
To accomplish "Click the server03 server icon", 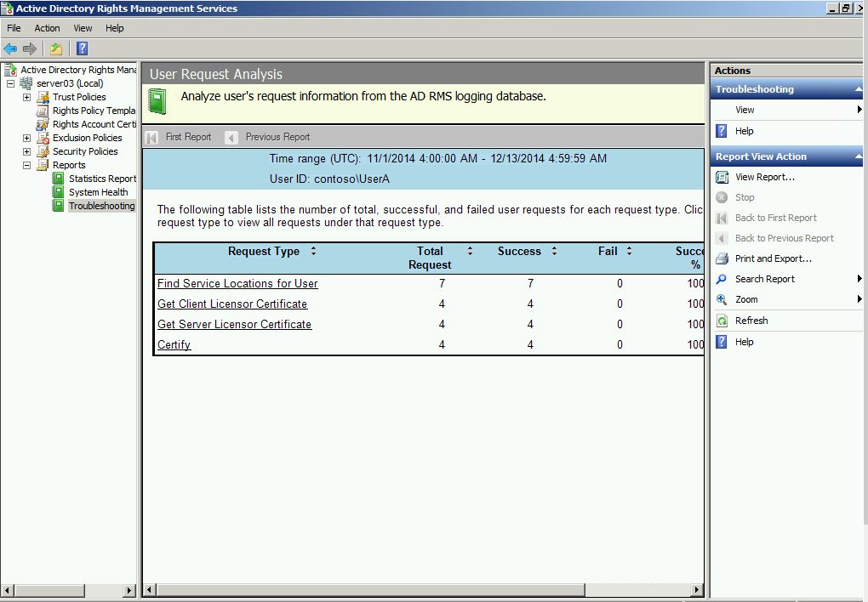I will (26, 83).
